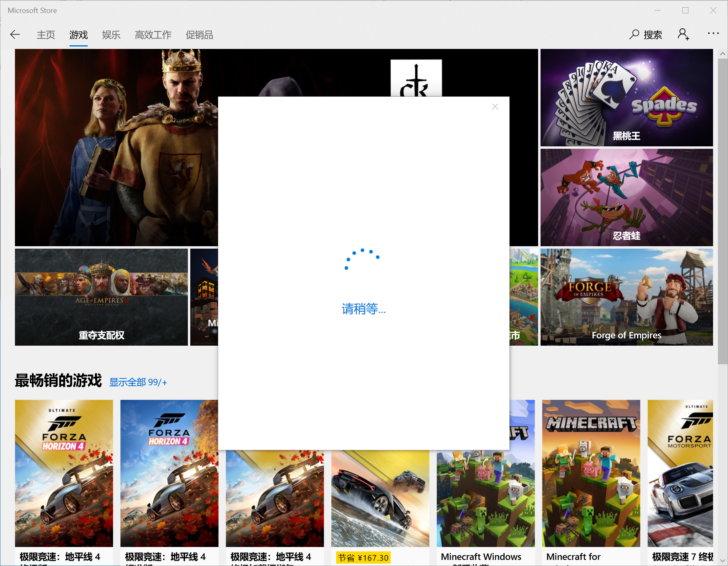Click the scrollbar up arrow

click(723, 53)
